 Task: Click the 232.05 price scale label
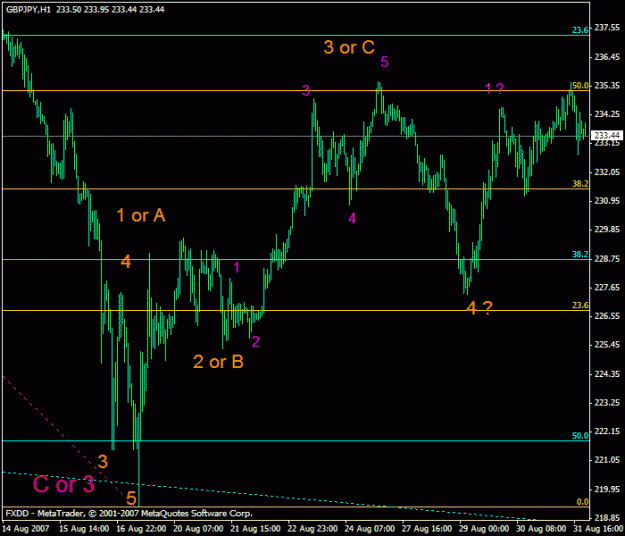[607, 172]
